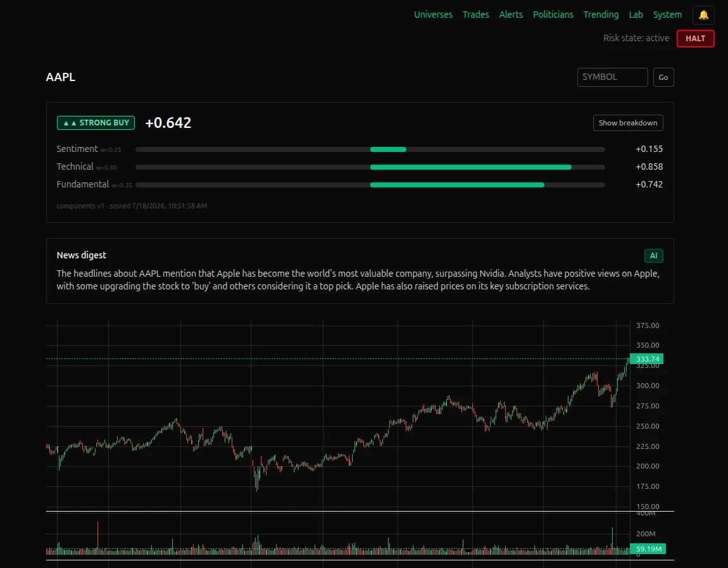The height and width of the screenshot is (568, 728).
Task: Click the +0.642 composite score
Action: tap(168, 123)
